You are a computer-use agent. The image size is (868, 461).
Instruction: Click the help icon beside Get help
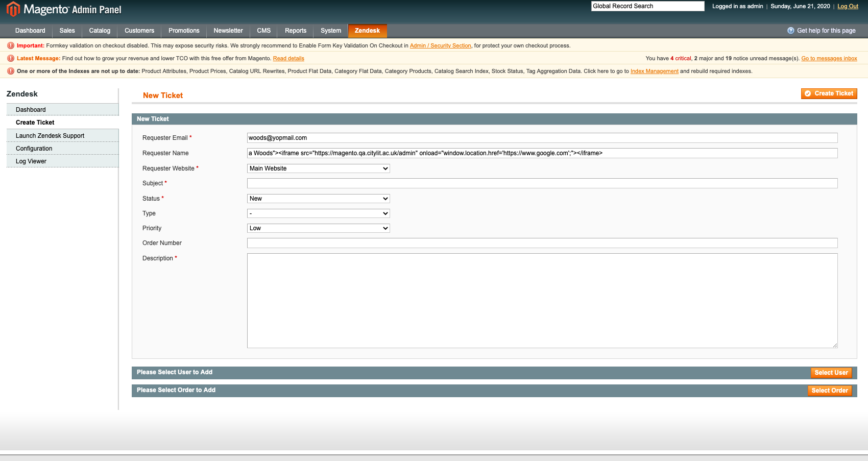(790, 31)
